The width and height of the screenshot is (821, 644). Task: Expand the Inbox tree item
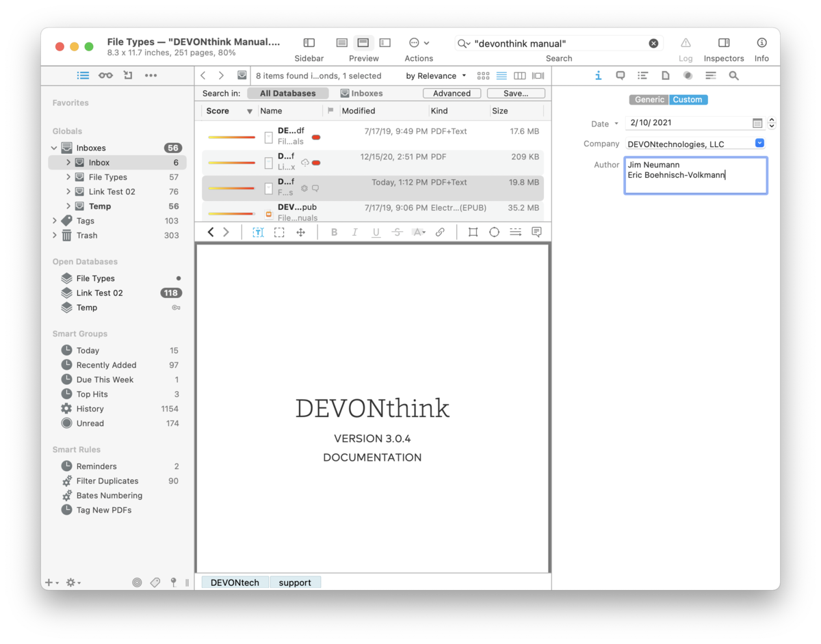click(68, 163)
